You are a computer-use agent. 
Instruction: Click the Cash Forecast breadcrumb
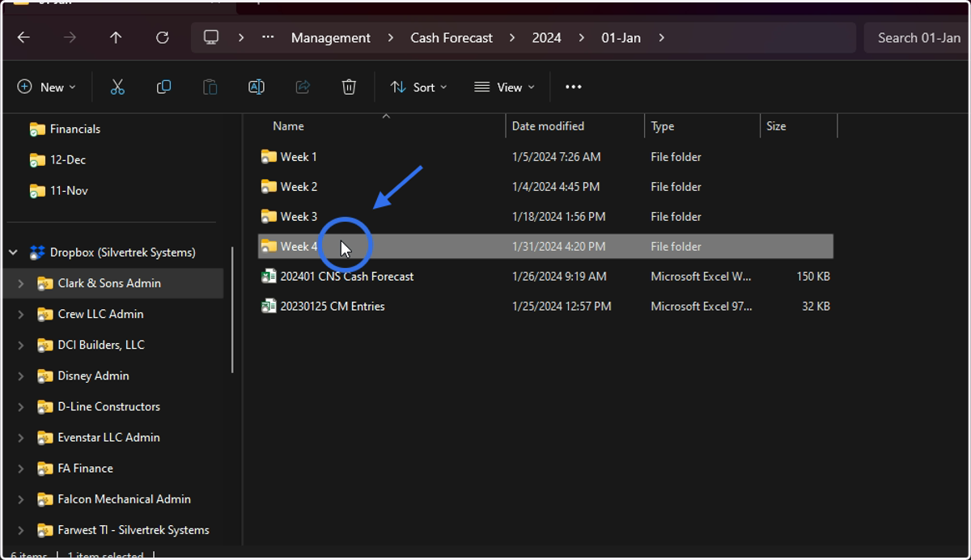click(452, 38)
